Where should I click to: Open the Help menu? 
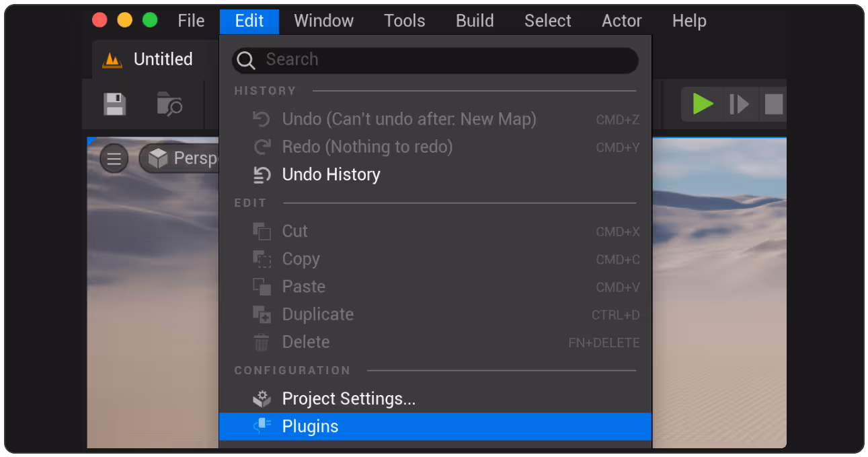689,21
